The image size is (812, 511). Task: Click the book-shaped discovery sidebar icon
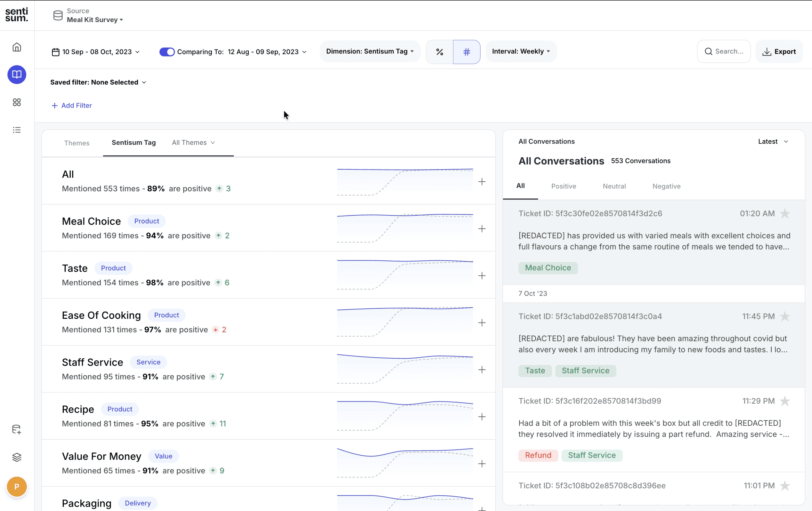click(x=17, y=74)
